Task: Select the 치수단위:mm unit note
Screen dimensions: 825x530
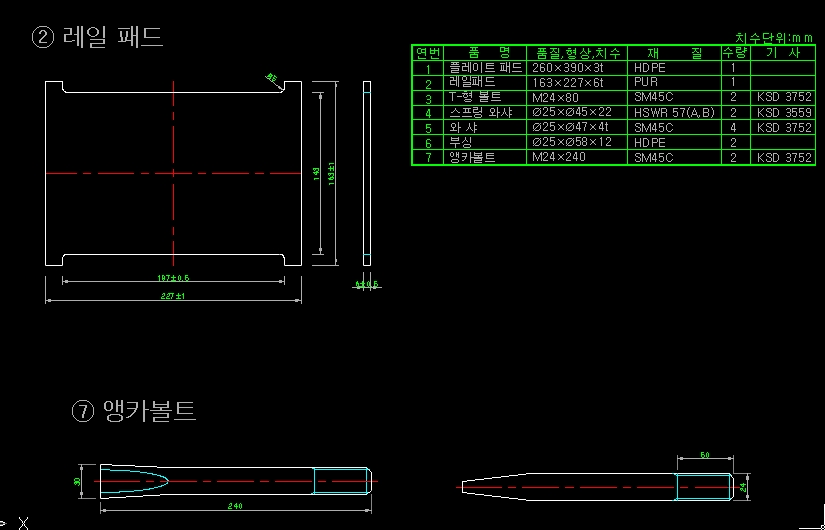Action: 774,37
